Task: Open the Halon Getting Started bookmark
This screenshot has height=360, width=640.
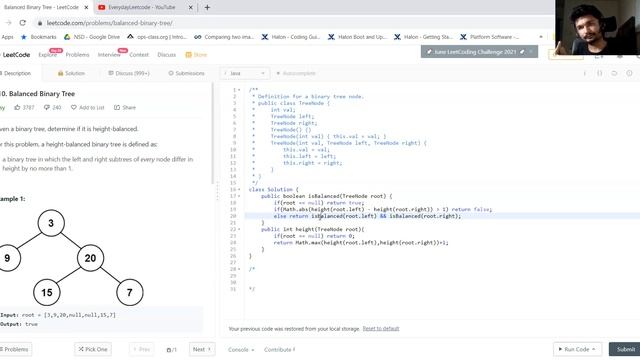Action: [x=423, y=37]
